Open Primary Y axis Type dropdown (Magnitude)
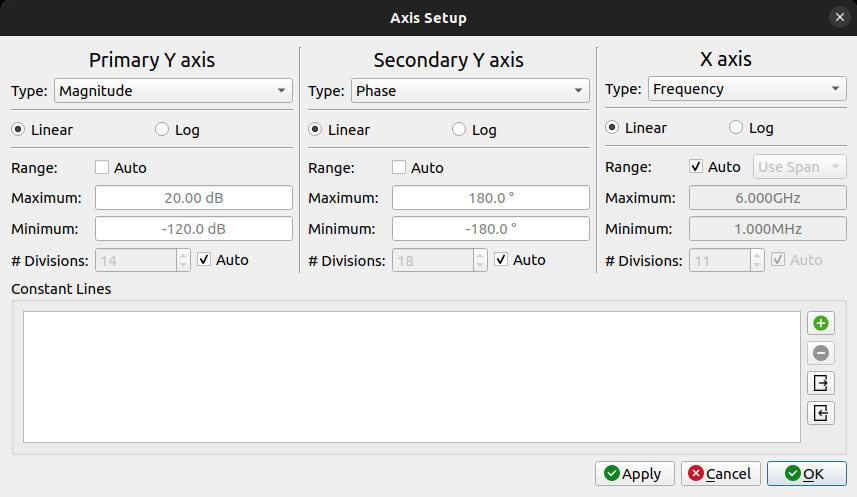 tap(172, 91)
